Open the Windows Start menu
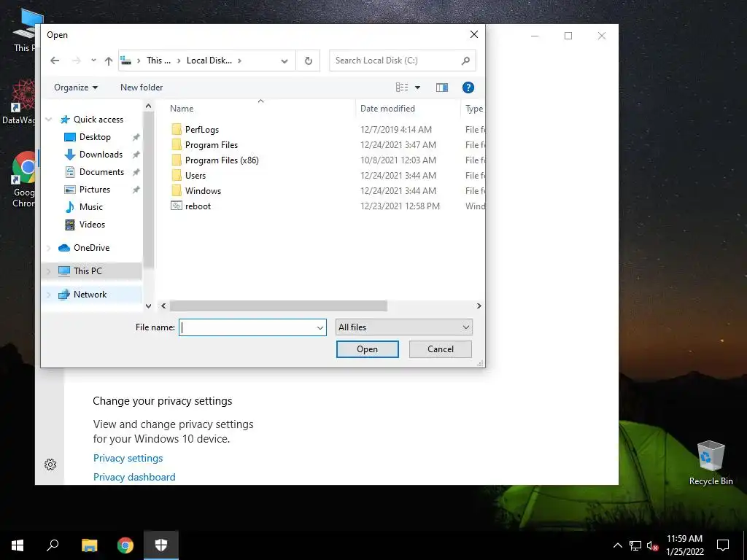Image resolution: width=747 pixels, height=560 pixels. [18, 545]
